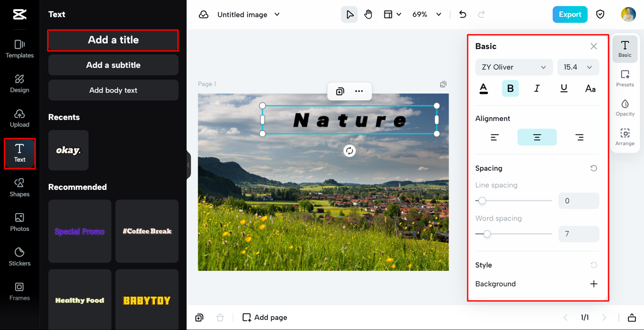Toggle underline formatting
The image size is (644, 330).
coord(564,89)
